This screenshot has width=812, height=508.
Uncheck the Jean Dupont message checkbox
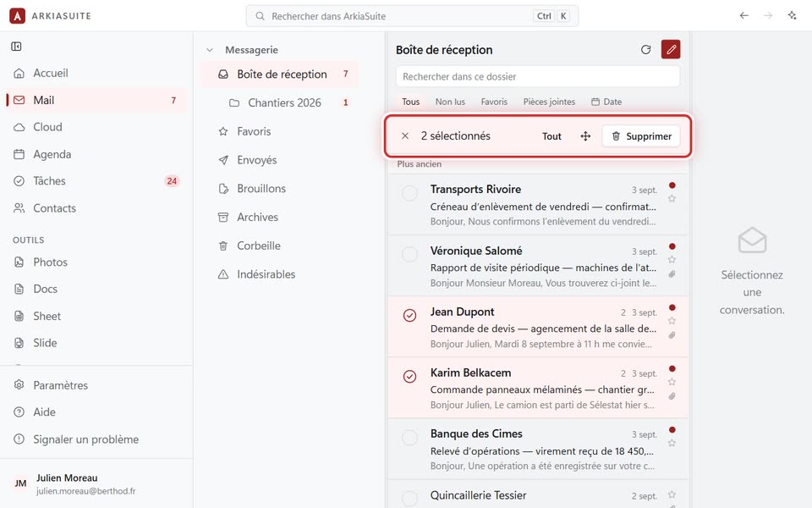click(409, 315)
